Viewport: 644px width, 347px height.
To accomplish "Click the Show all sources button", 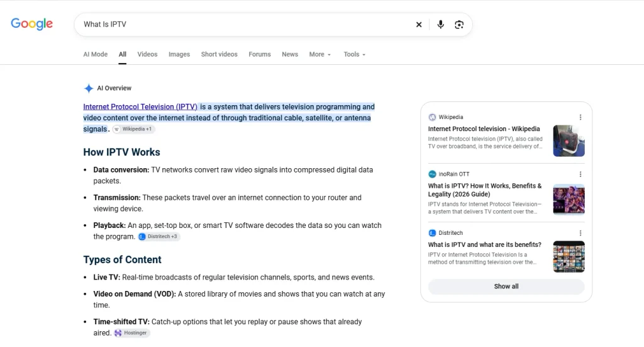I will (506, 287).
